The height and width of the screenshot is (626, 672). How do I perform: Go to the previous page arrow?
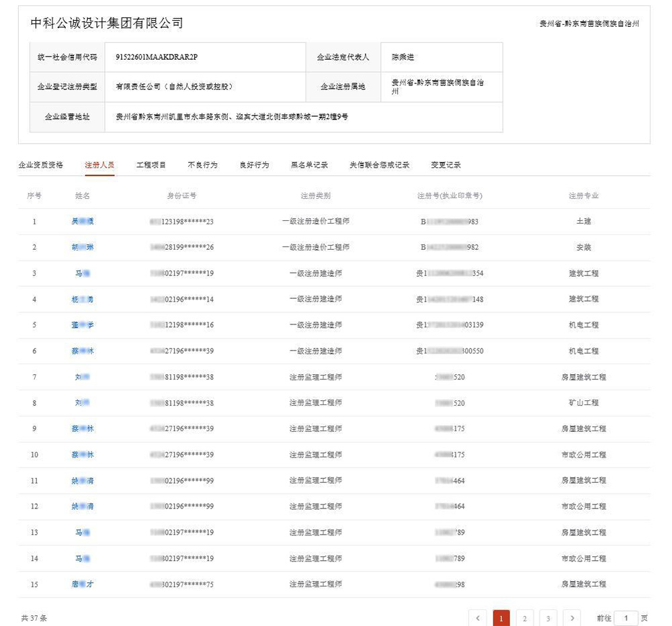point(477,618)
